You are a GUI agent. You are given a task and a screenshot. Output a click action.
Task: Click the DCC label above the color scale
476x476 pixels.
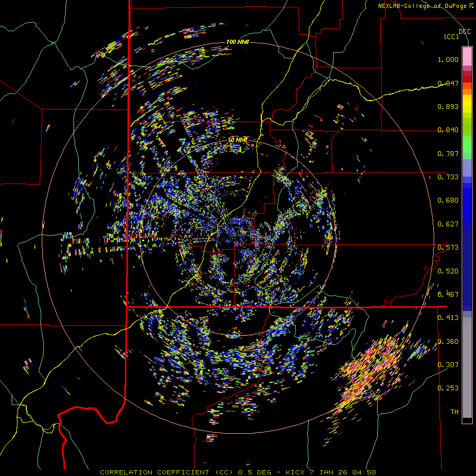click(x=464, y=32)
